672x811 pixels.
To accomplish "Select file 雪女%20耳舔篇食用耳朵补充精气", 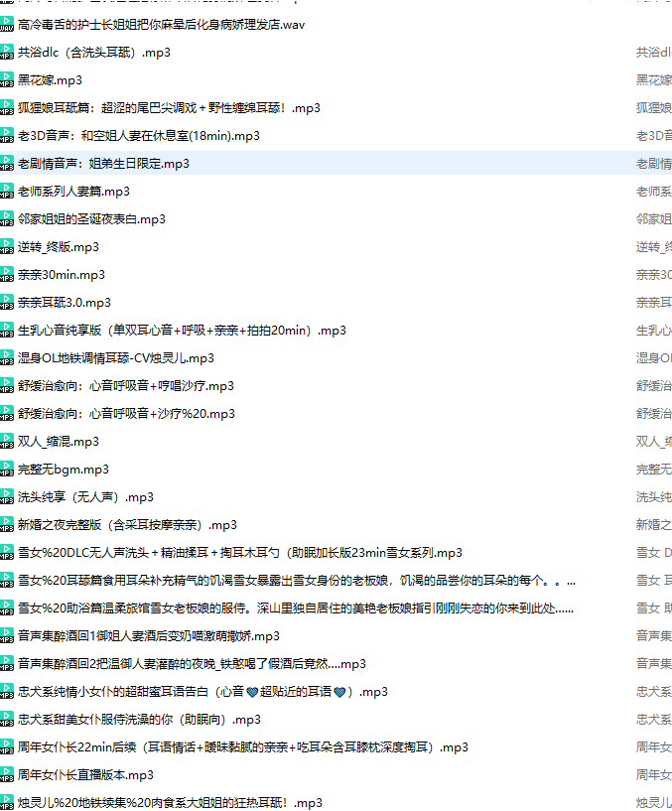I will coord(297,581).
